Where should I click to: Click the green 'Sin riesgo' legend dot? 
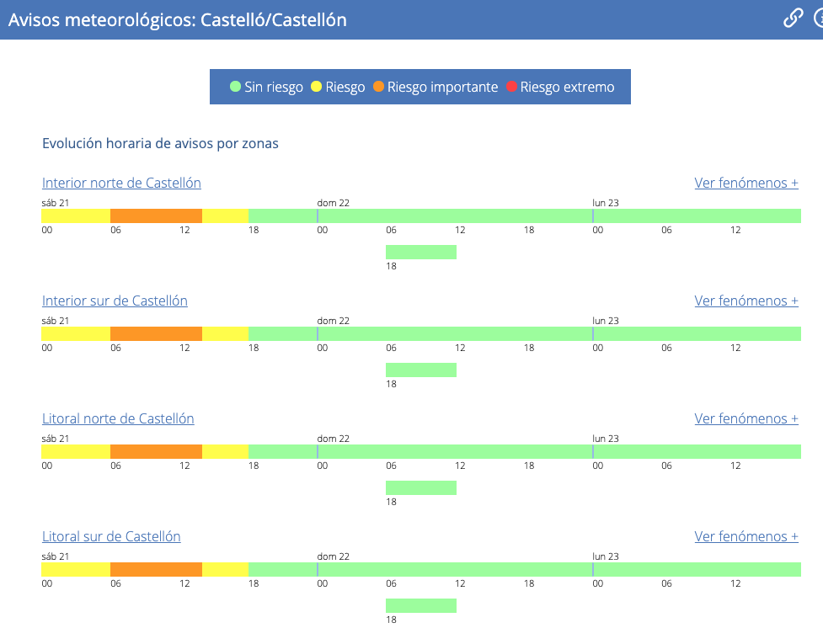point(236,87)
